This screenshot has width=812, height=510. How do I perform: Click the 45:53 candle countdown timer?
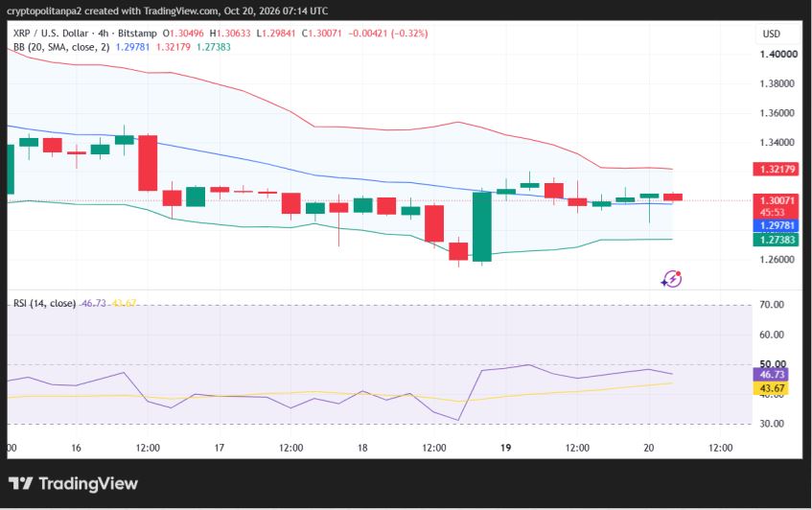tap(772, 213)
